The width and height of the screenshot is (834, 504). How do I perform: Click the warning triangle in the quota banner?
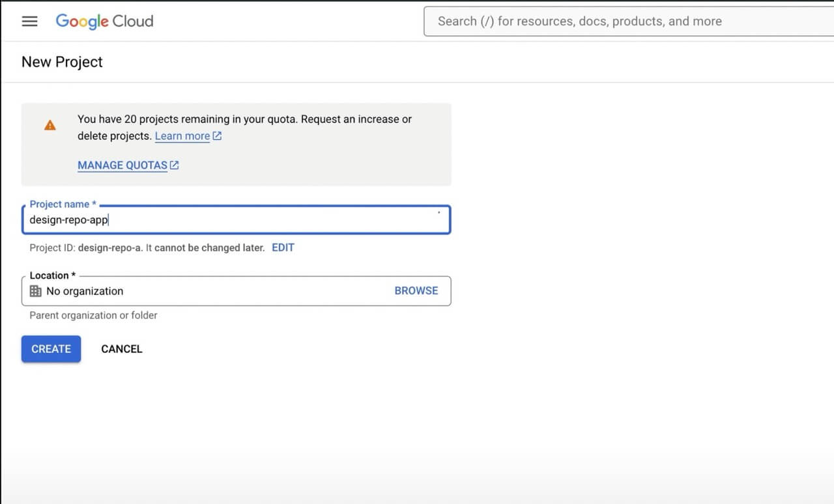coord(50,125)
